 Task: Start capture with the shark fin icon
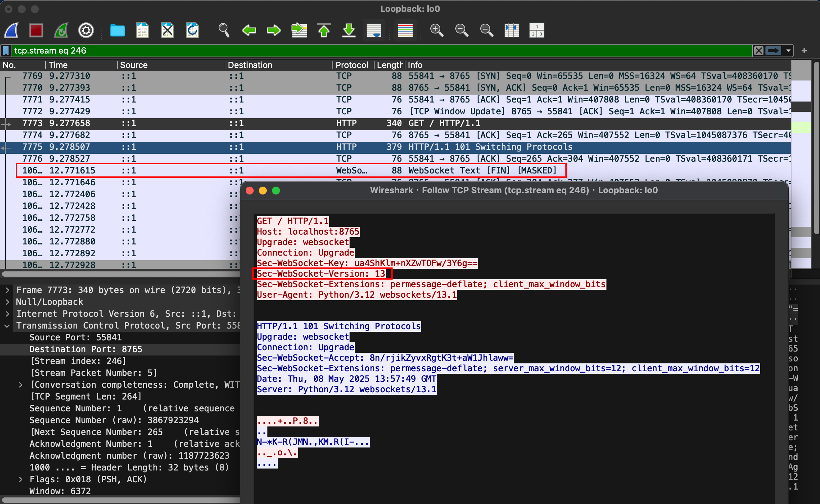(x=11, y=30)
